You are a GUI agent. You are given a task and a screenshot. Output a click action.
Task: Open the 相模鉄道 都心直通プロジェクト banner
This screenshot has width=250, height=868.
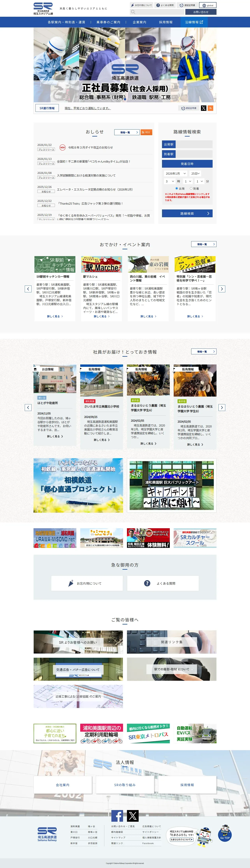pyautogui.click(x=78, y=485)
